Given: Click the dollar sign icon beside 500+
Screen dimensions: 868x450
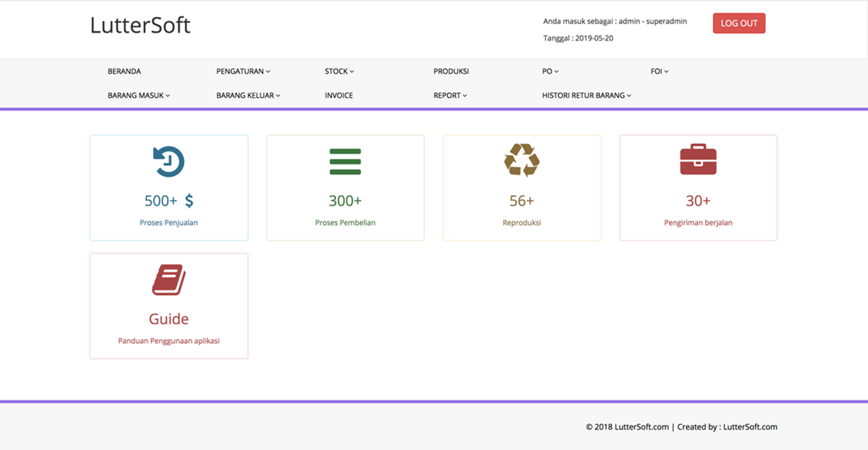Looking at the screenshot, I should pos(189,201).
